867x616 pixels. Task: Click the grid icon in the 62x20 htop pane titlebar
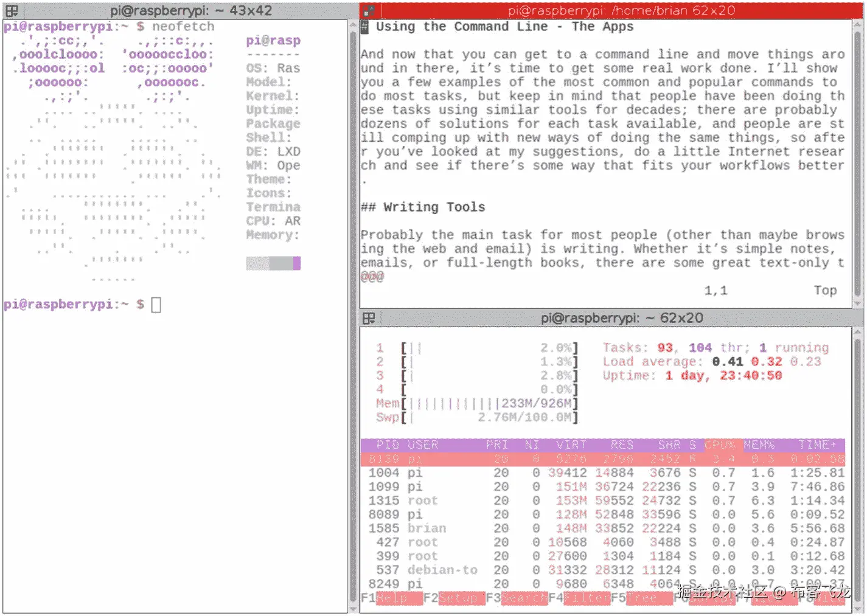[369, 318]
